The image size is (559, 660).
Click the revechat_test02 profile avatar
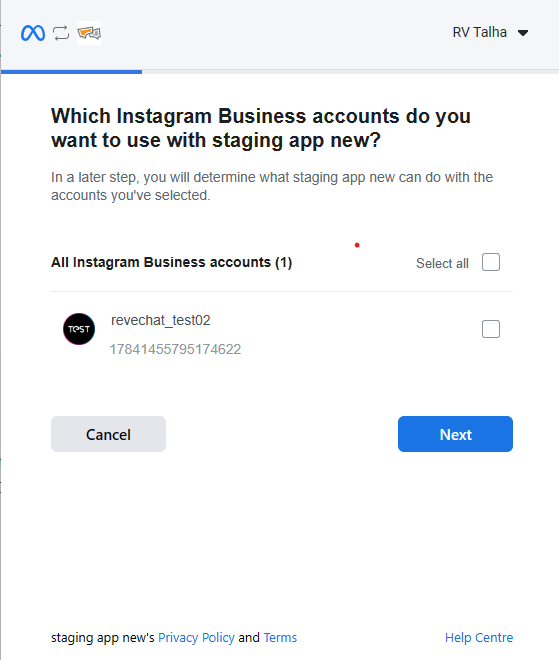click(x=79, y=329)
